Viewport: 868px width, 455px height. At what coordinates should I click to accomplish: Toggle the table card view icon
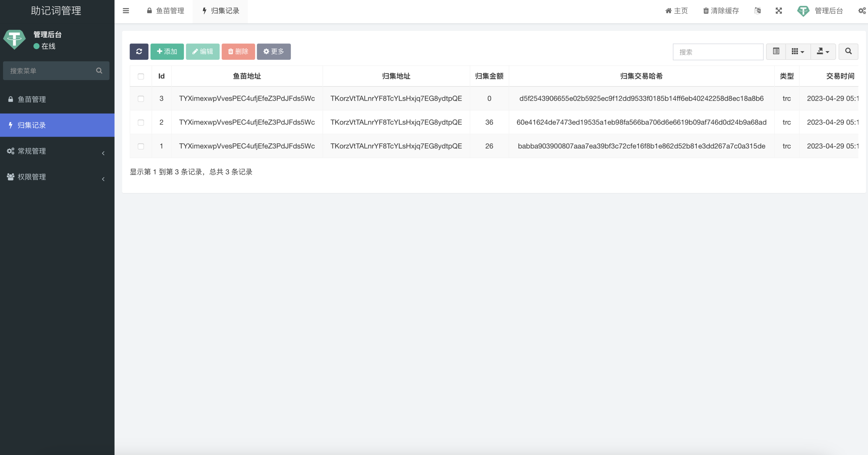point(776,52)
